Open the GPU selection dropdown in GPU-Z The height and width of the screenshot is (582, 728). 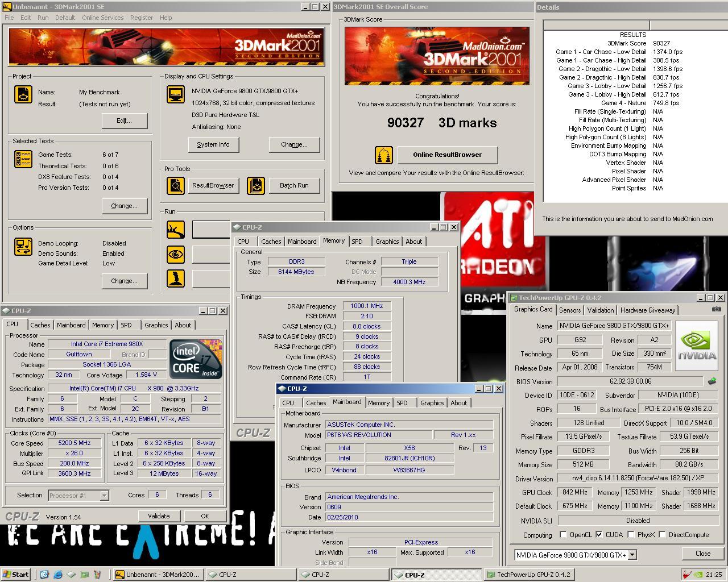coord(632,555)
